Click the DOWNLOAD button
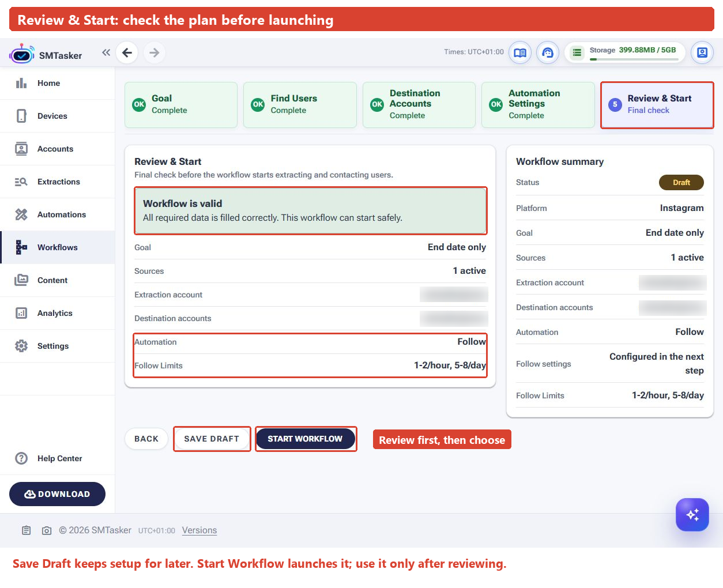The image size is (723, 588). [x=57, y=494]
